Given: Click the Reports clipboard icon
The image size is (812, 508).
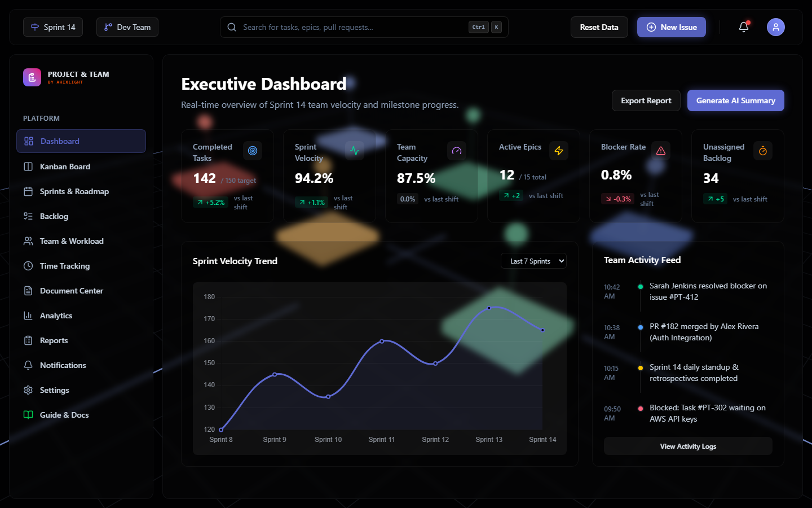Looking at the screenshot, I should click(28, 340).
